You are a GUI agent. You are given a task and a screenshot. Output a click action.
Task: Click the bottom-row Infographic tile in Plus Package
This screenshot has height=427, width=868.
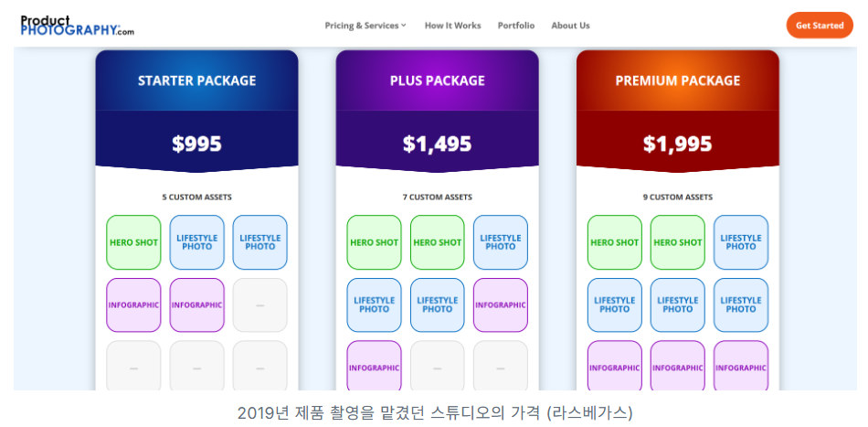375,367
